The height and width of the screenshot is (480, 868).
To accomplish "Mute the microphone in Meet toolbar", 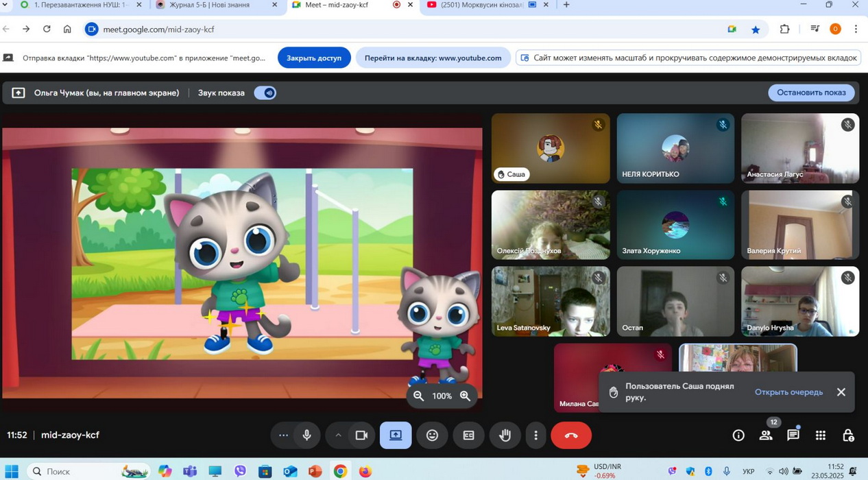I will (306, 435).
